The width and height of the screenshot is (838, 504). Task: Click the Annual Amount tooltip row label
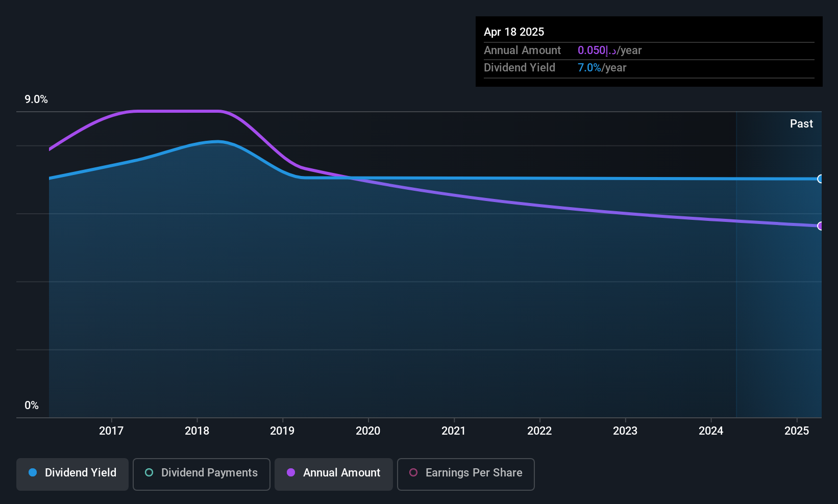522,51
